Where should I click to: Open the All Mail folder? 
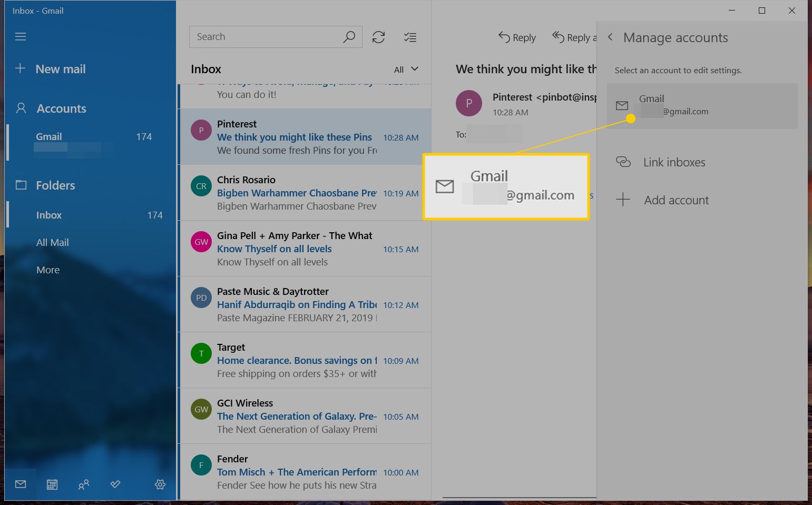[x=52, y=242]
